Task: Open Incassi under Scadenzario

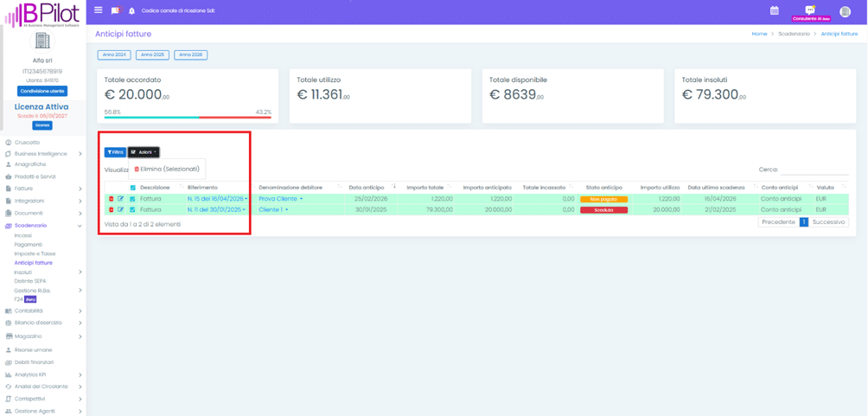Action: click(x=22, y=235)
